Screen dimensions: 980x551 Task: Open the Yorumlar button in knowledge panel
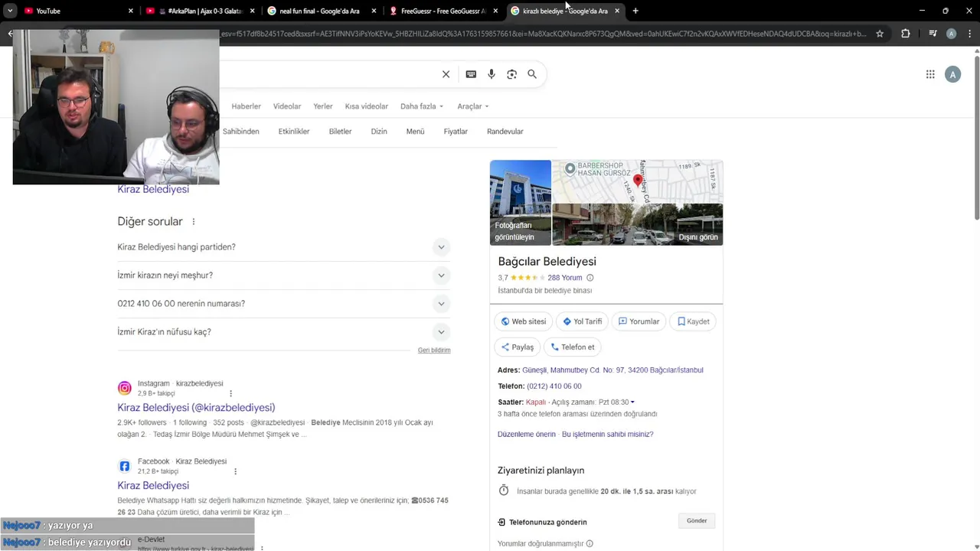tap(639, 321)
